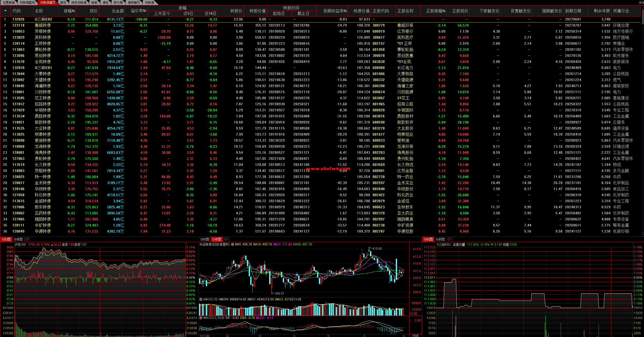This screenshot has height=337, width=644.
Task: Click stock name 贵州轮胎
Action: click(405, 159)
